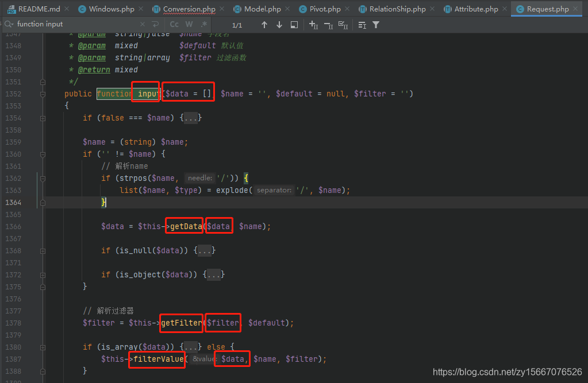
Task: Close the Conversion.php tab
Action: pyautogui.click(x=222, y=9)
